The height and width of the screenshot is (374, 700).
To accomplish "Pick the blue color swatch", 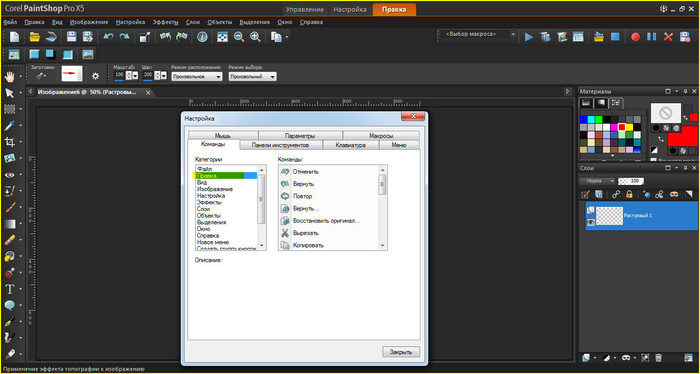I will [x=583, y=119].
